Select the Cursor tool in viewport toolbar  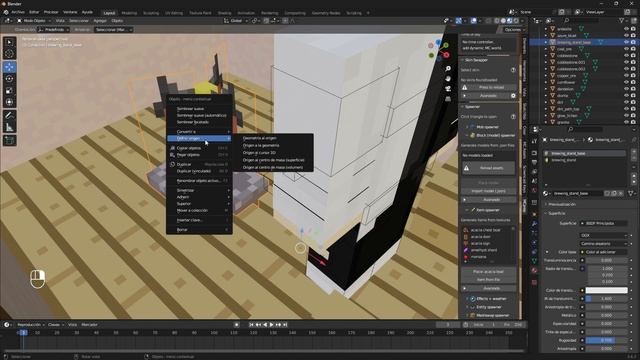9,54
